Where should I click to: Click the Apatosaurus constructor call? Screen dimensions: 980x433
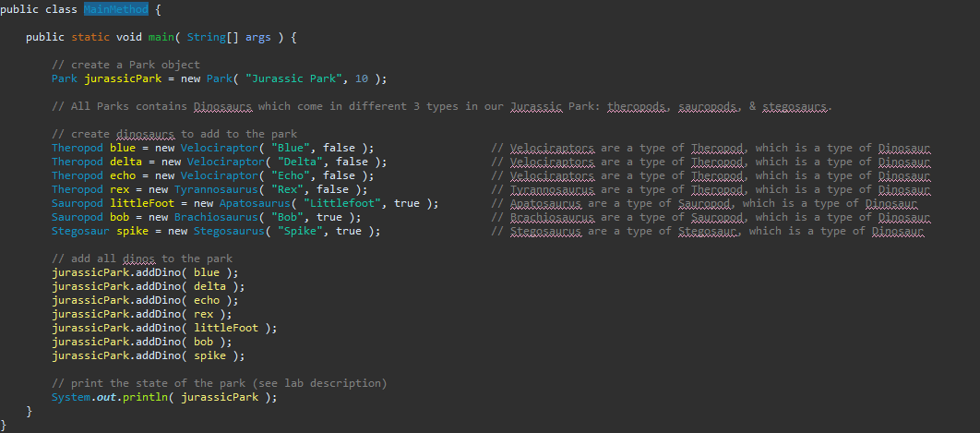(x=255, y=203)
